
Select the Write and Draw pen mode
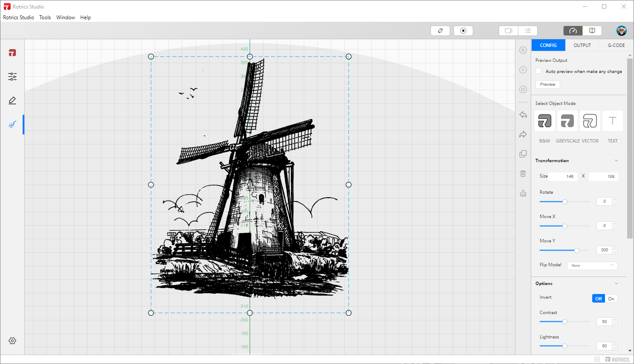pyautogui.click(x=12, y=101)
